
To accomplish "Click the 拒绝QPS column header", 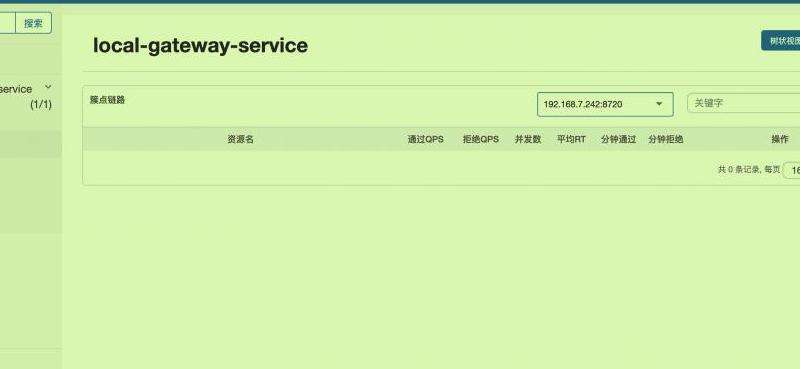I will pos(481,139).
